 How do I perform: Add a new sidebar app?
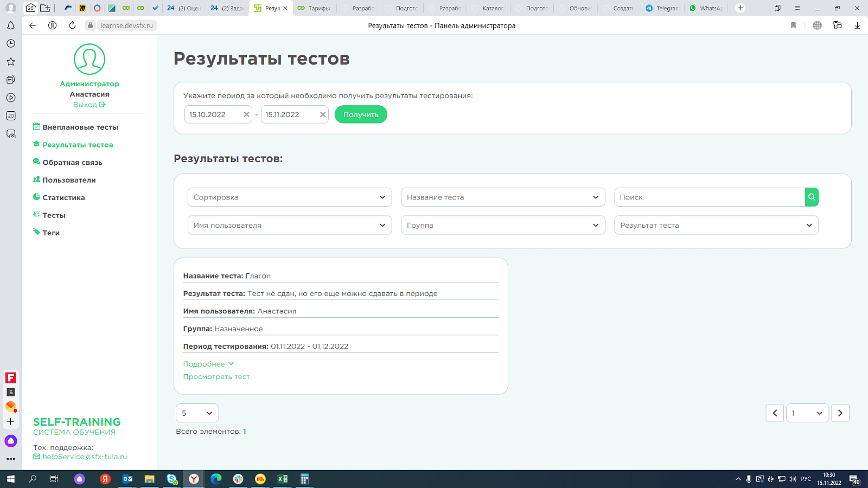11,421
